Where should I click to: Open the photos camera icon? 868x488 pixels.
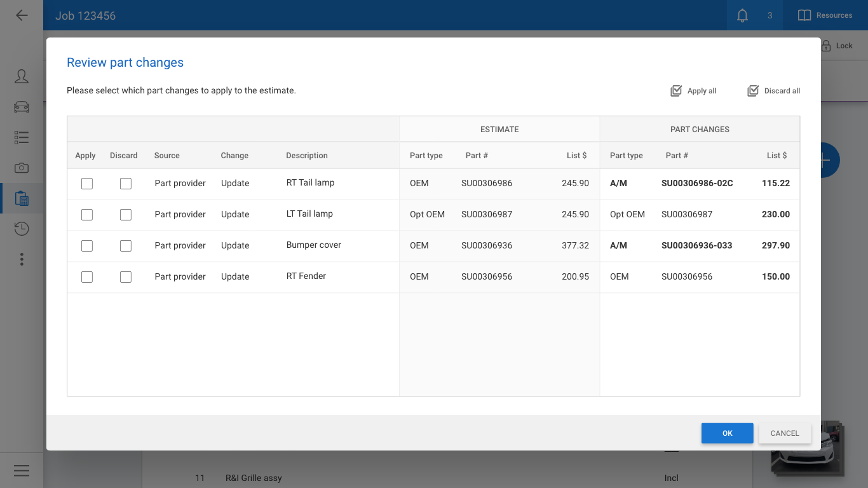pyautogui.click(x=22, y=168)
